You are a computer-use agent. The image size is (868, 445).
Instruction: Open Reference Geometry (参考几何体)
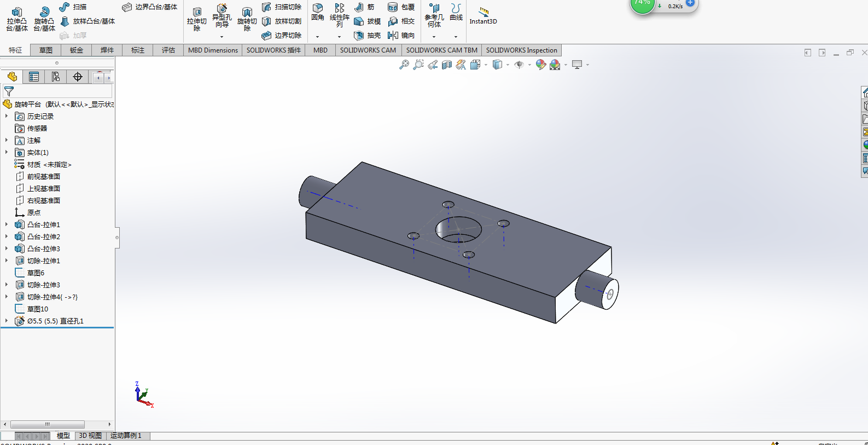(x=434, y=15)
